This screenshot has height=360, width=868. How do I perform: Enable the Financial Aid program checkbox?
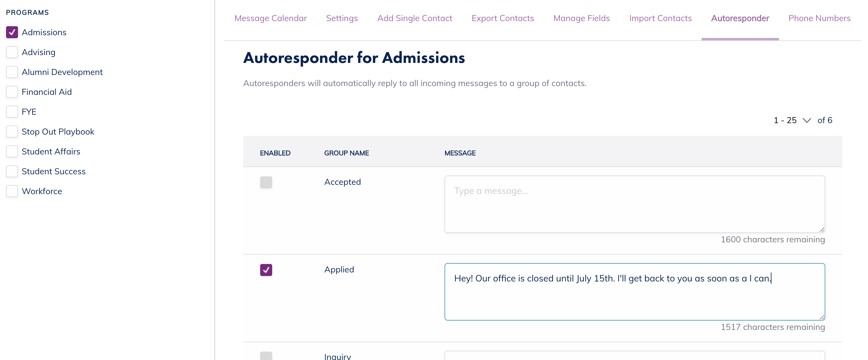tap(12, 92)
